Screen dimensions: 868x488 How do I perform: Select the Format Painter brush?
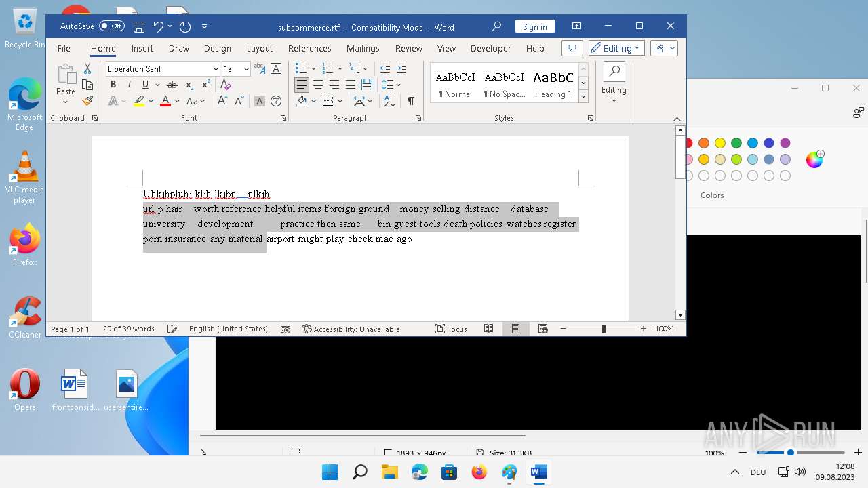[87, 101]
